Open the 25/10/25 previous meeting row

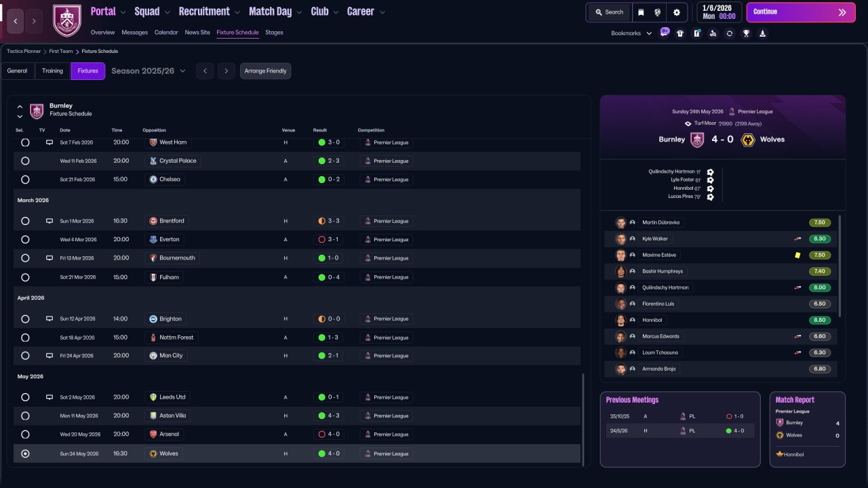click(x=680, y=416)
